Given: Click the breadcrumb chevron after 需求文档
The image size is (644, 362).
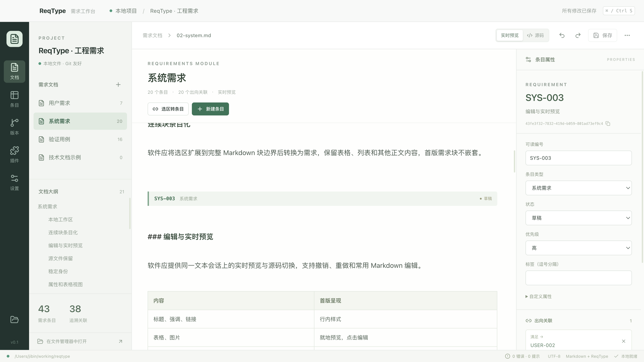Looking at the screenshot, I should [169, 35].
